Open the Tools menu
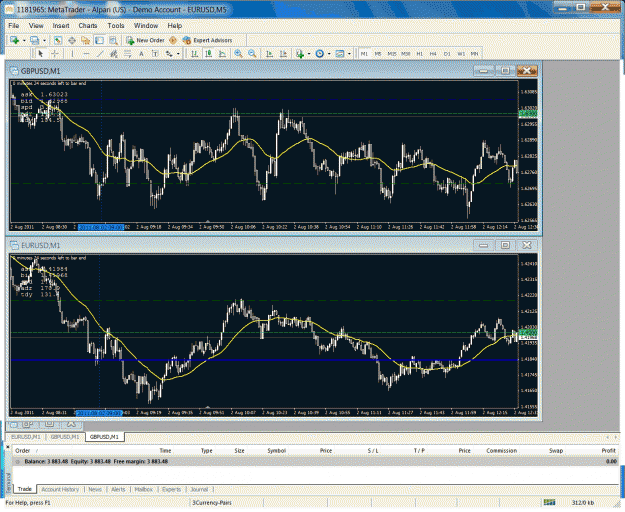 click(x=116, y=26)
